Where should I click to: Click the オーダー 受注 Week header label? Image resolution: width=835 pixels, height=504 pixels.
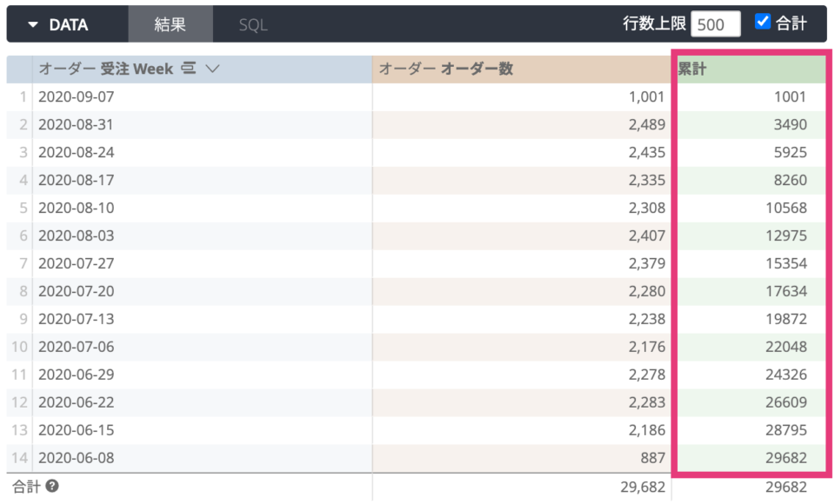[x=106, y=69]
